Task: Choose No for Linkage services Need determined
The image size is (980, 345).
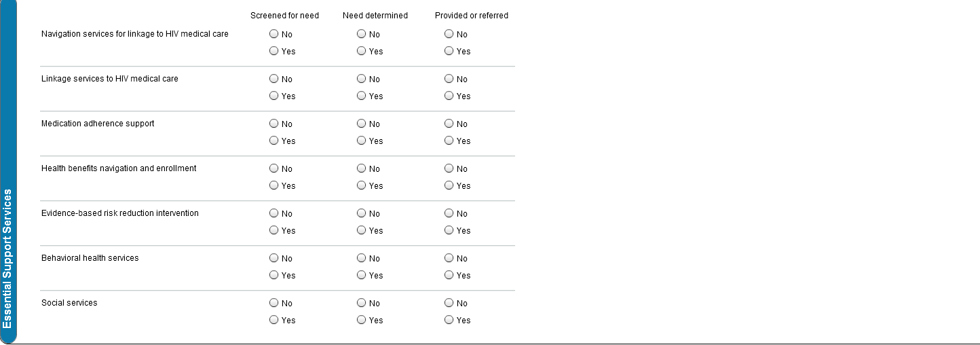Action: (362, 79)
